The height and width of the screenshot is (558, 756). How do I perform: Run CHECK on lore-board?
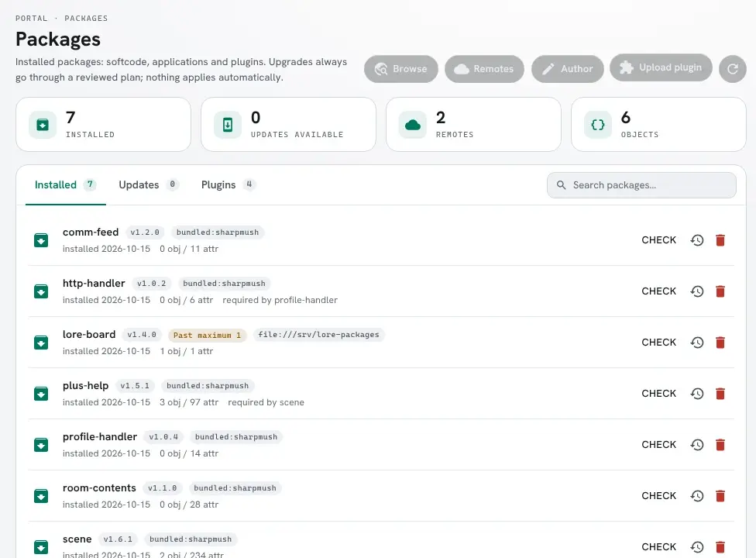click(x=658, y=343)
